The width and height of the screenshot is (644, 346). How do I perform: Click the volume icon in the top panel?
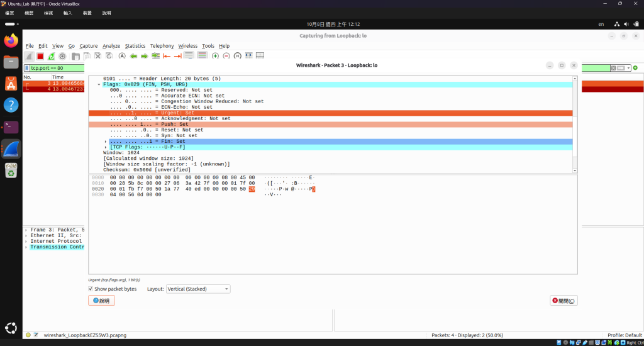click(x=626, y=25)
